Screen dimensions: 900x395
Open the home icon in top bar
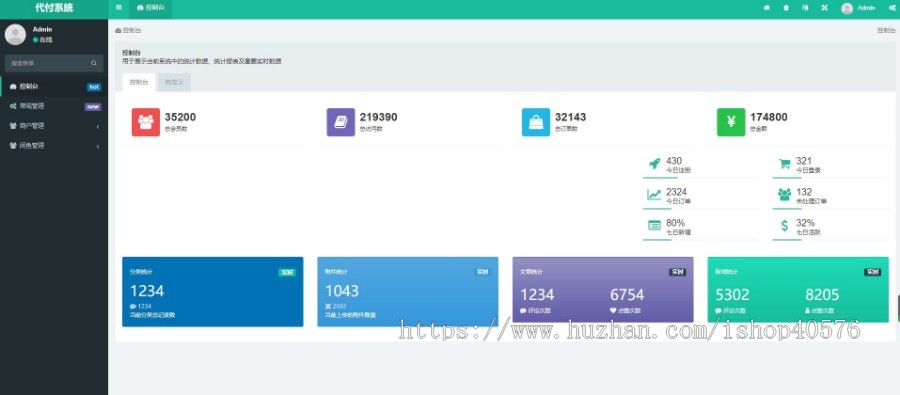click(x=766, y=7)
